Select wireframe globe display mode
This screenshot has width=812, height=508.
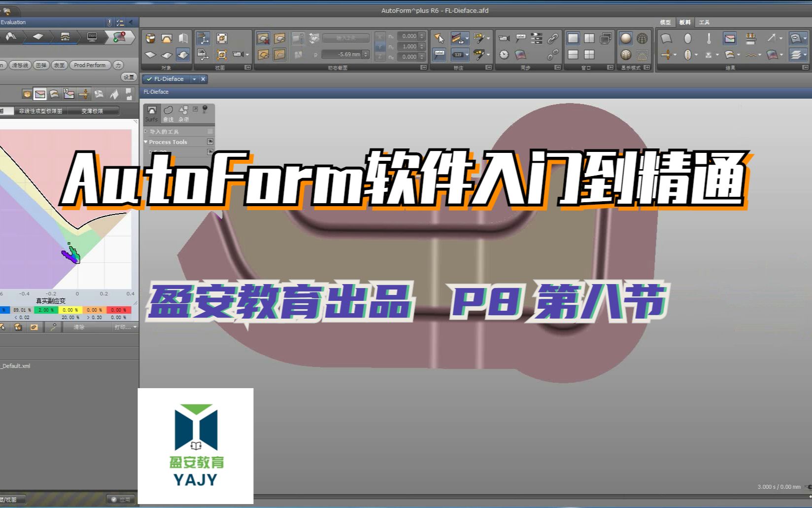(x=642, y=38)
